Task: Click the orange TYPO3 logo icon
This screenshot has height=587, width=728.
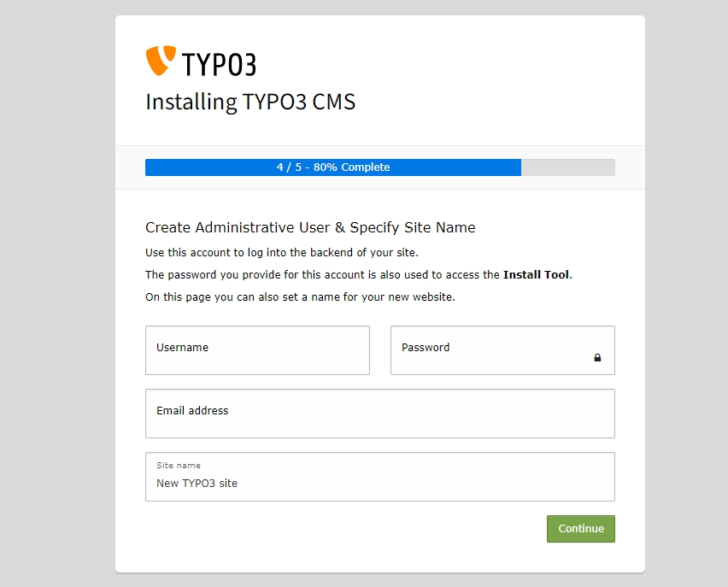Action: coord(161,61)
